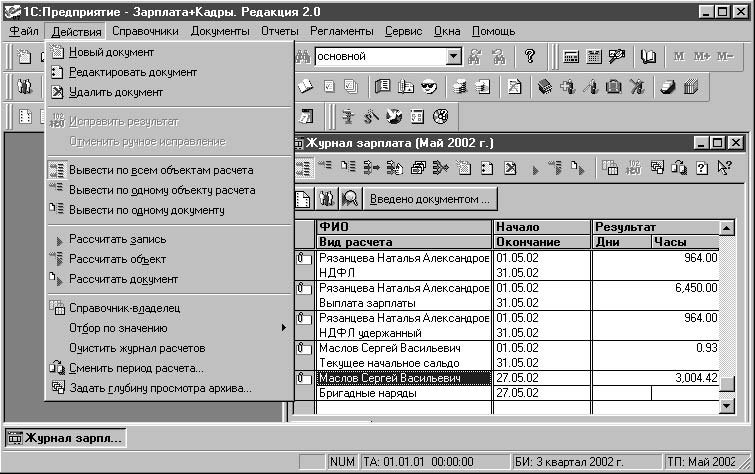Click the binoculars search icon beside основной field
This screenshot has height=474, width=755.
303,57
